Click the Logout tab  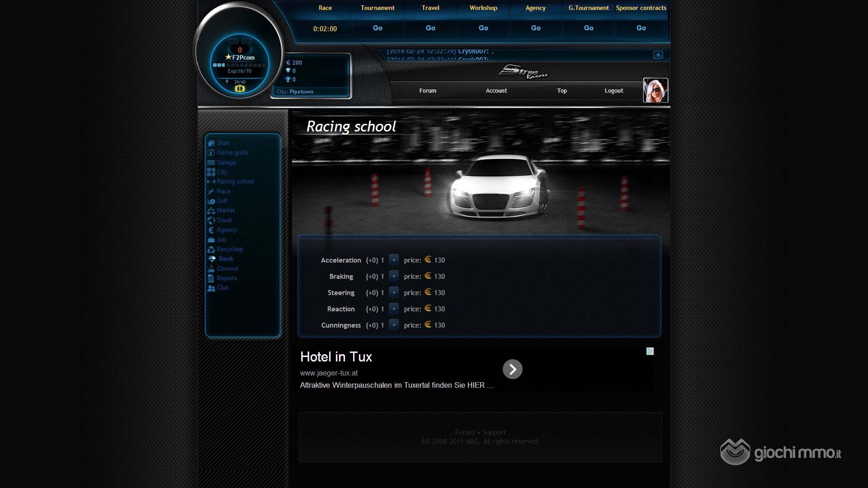coord(614,90)
